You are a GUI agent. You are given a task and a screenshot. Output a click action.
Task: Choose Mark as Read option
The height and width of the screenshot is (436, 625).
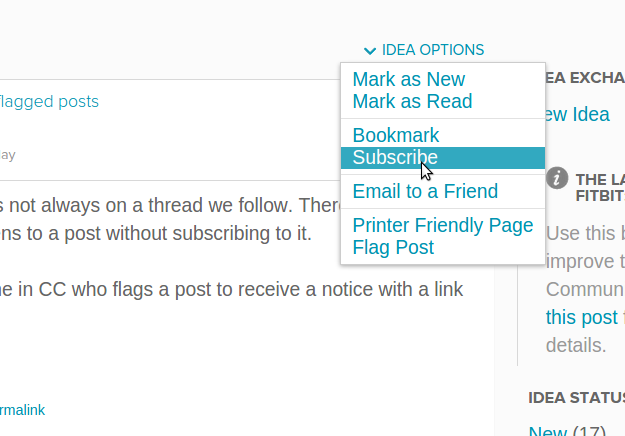pyautogui.click(x=412, y=101)
